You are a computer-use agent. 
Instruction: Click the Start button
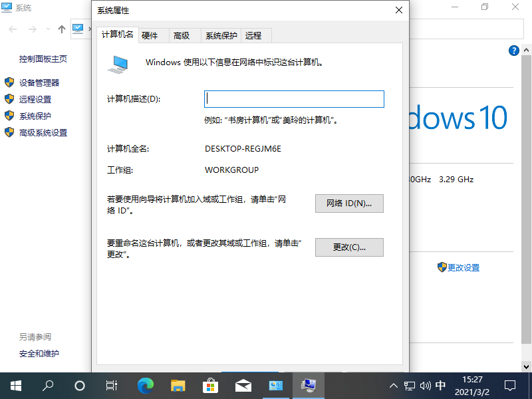tap(15, 386)
